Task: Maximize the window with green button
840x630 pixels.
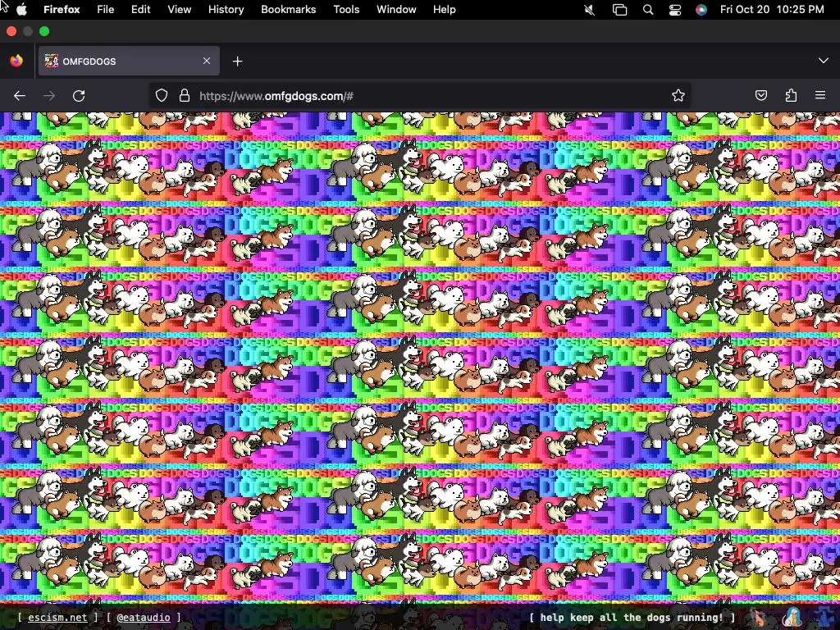Action: point(44,32)
